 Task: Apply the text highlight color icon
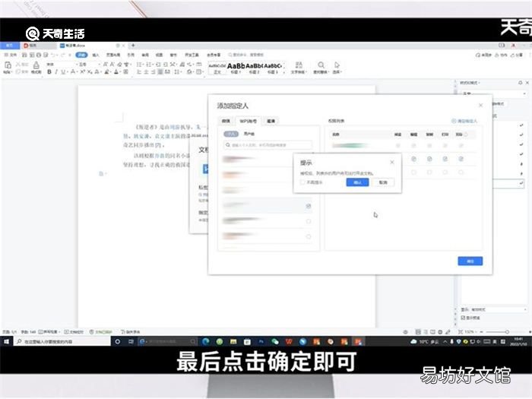(107, 71)
